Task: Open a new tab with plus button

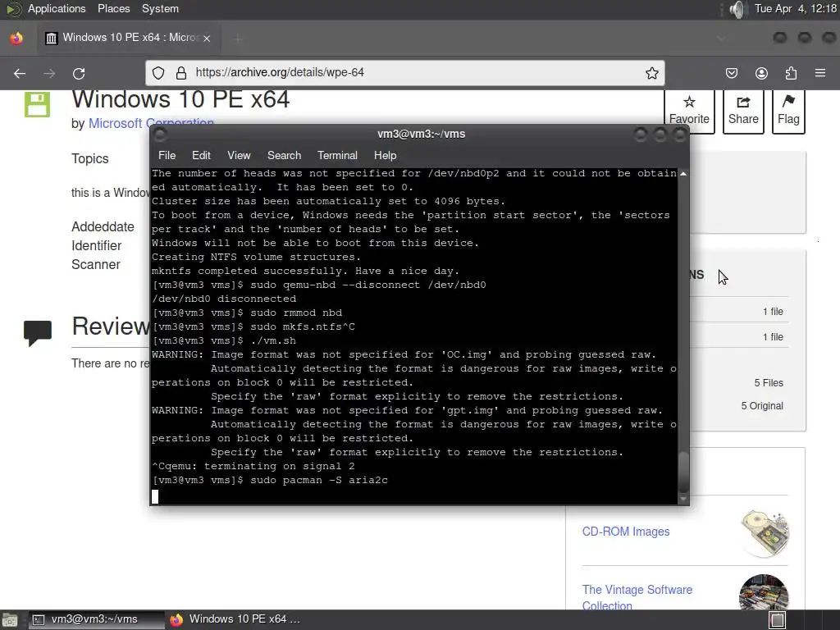Action: [238, 38]
